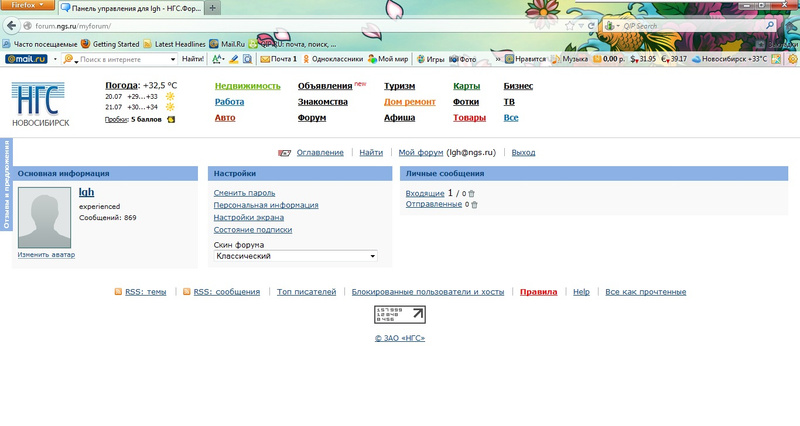
Task: Open the QIP search engine selector icon
Action: click(611, 26)
